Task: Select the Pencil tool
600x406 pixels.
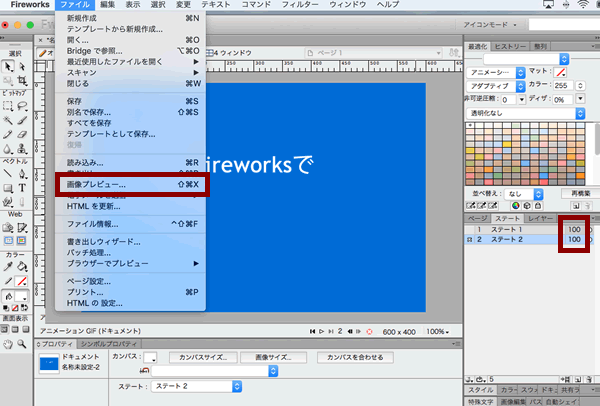Action: 8,134
